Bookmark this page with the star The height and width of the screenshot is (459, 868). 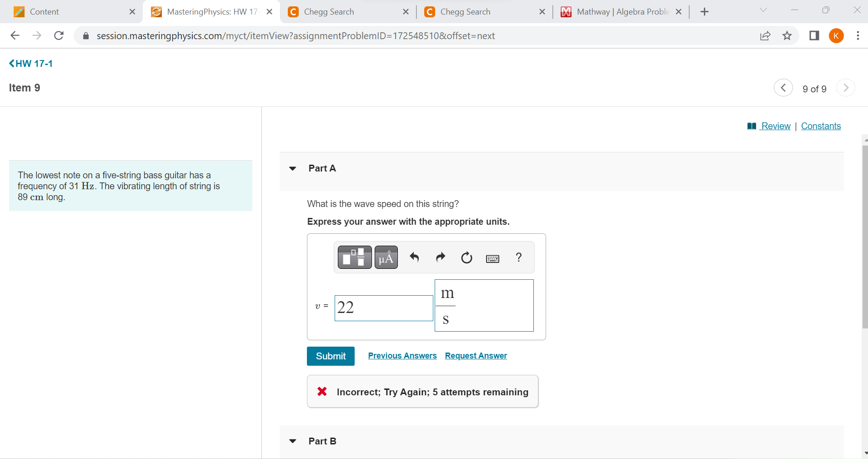point(787,35)
